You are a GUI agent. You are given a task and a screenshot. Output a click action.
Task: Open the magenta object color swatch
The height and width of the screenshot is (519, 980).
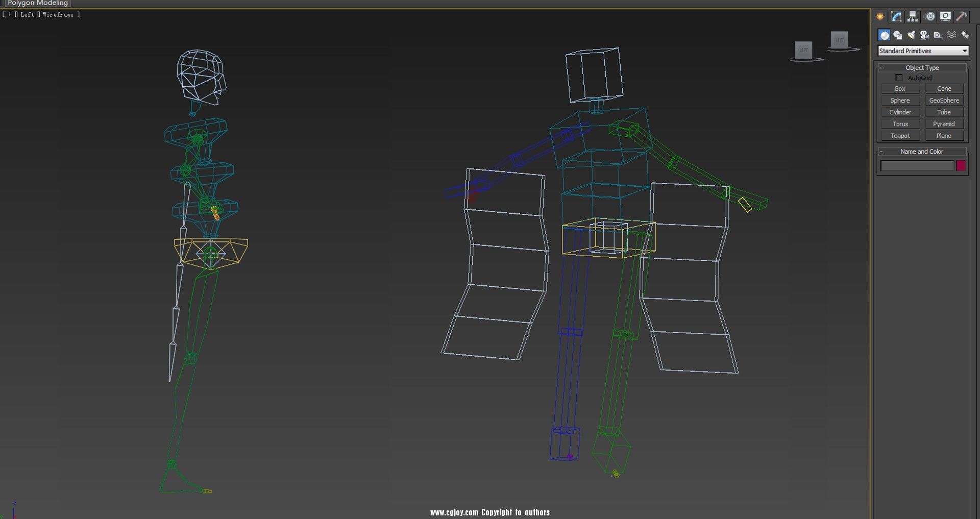pos(961,165)
